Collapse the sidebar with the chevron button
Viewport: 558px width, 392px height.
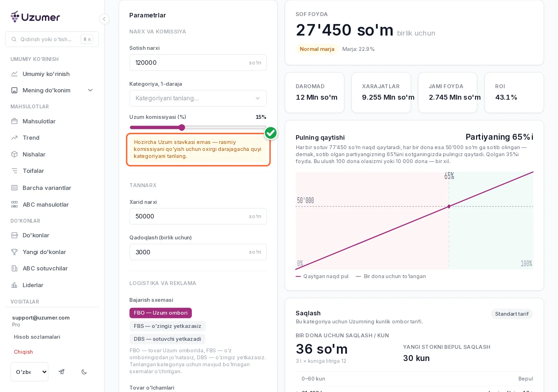pos(104,19)
